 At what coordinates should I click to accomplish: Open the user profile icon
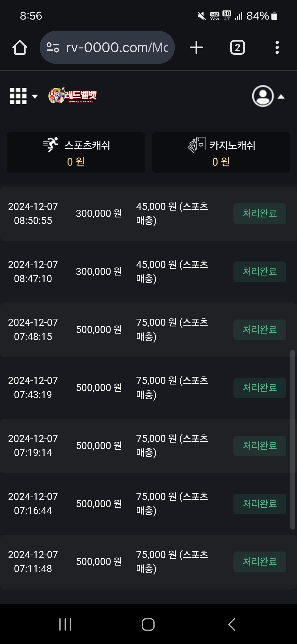point(263,96)
